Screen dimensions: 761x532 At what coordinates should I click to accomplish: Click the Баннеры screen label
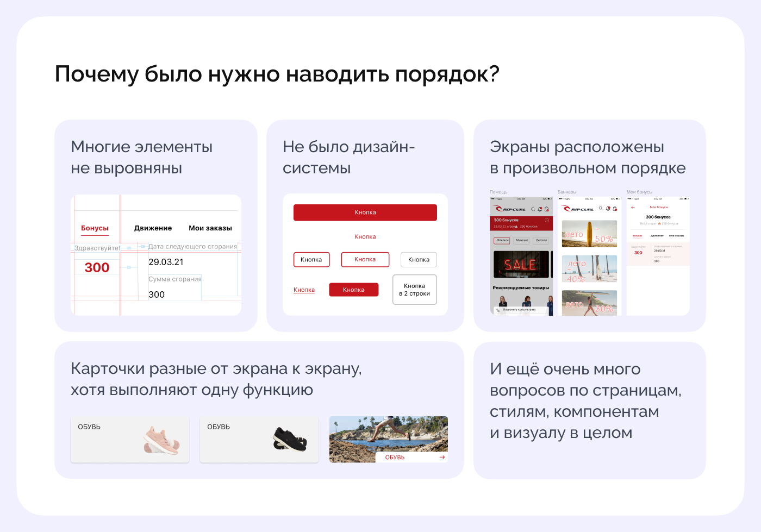point(567,192)
